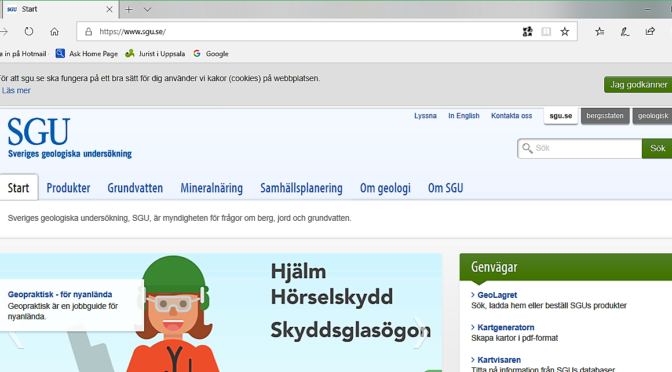
Task: Open the GeoLagret shortcut
Action: click(497, 295)
